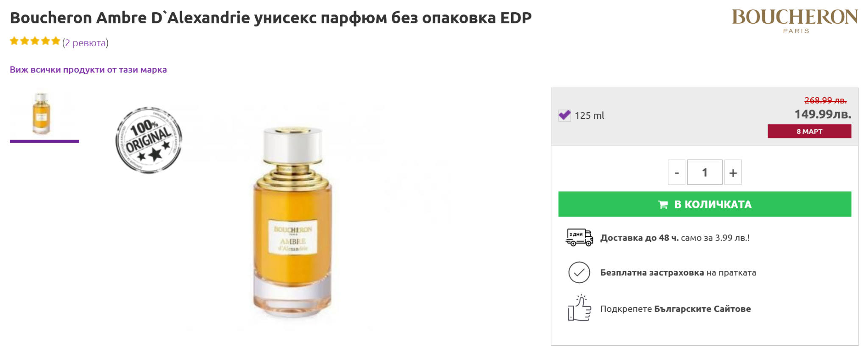Click the five-star rating icons

click(x=35, y=41)
